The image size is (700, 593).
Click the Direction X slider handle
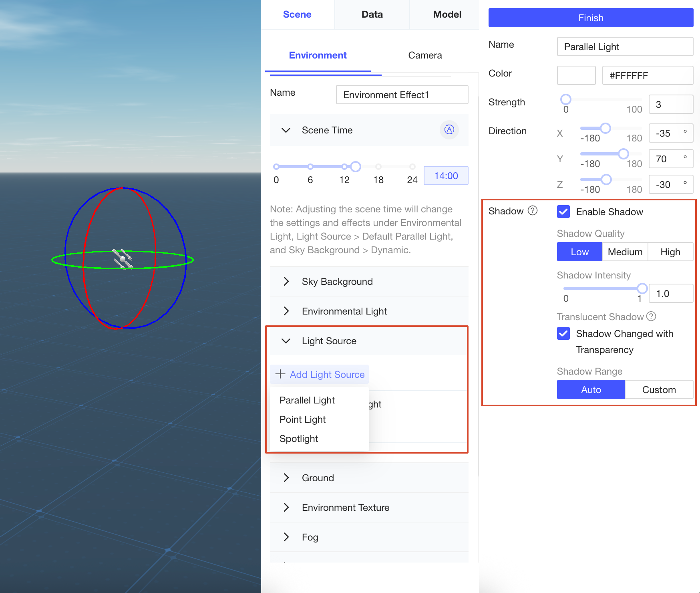pos(605,128)
